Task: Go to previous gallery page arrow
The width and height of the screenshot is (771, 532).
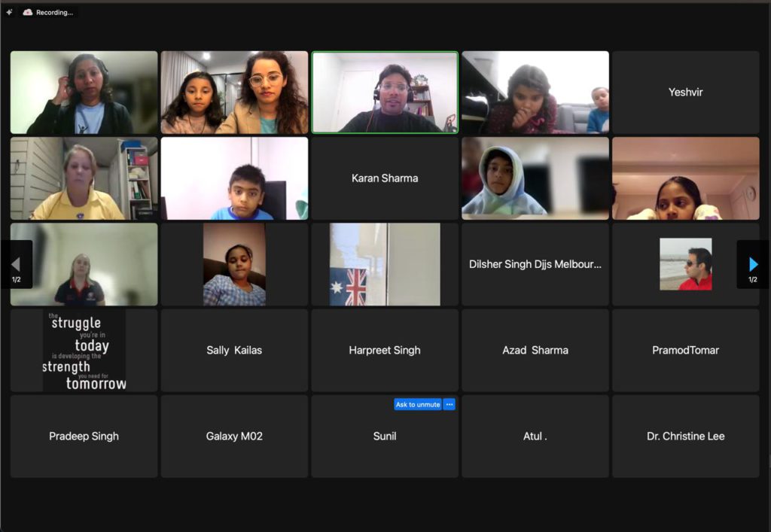Action: coord(16,264)
